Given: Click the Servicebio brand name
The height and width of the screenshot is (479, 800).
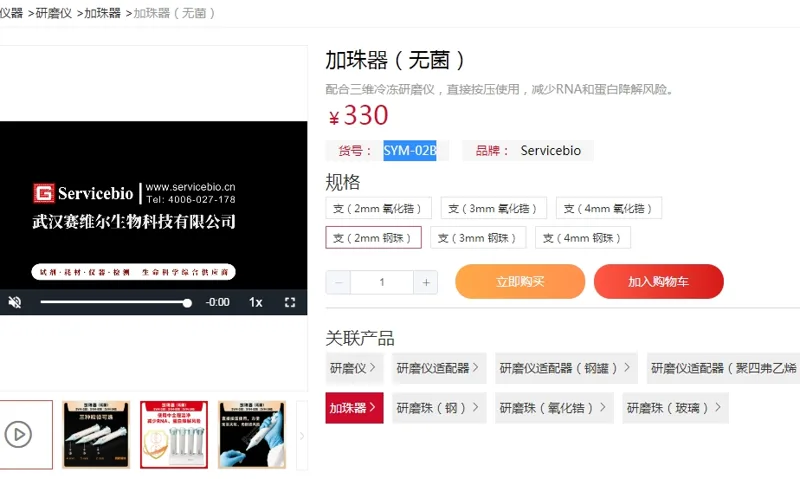Looking at the screenshot, I should [551, 150].
